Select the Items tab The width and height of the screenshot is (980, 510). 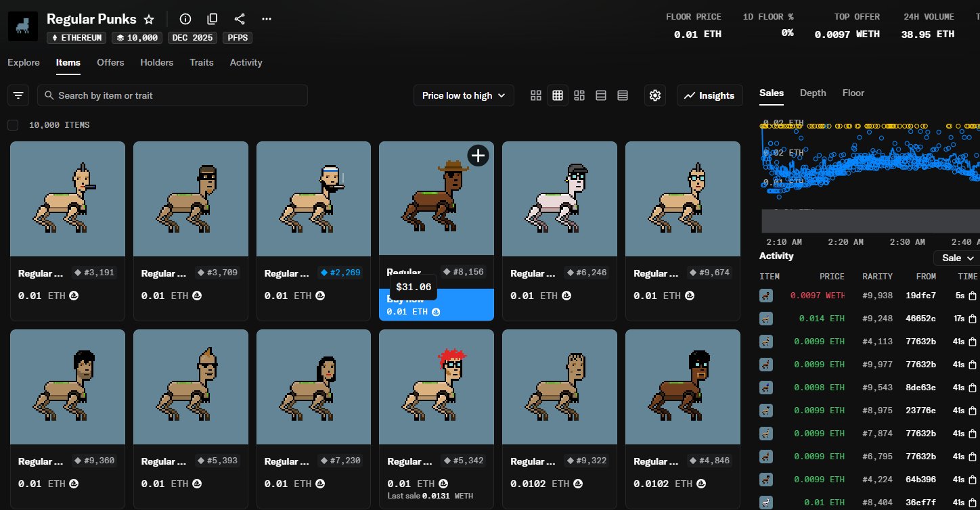pos(68,62)
